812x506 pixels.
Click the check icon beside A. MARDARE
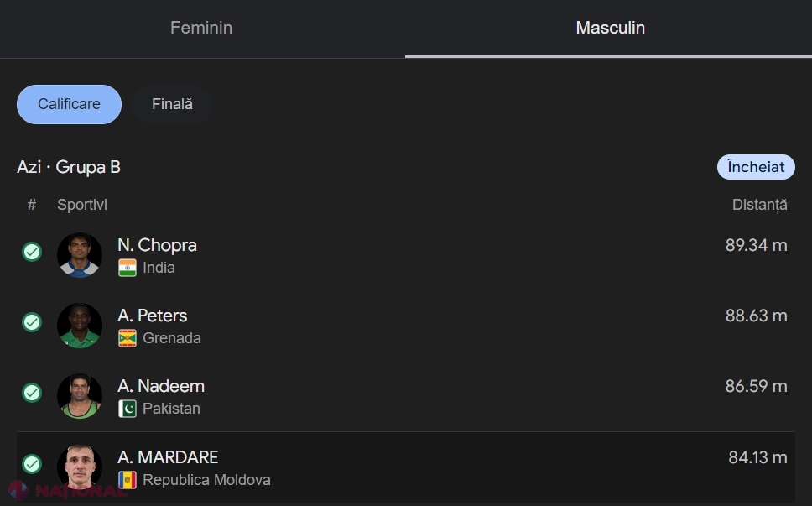[x=32, y=464]
